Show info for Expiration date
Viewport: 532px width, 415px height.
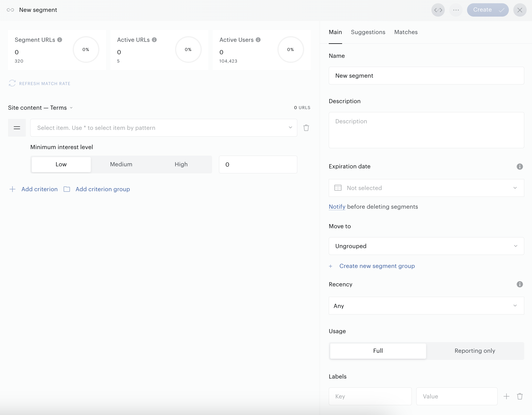[x=520, y=167]
